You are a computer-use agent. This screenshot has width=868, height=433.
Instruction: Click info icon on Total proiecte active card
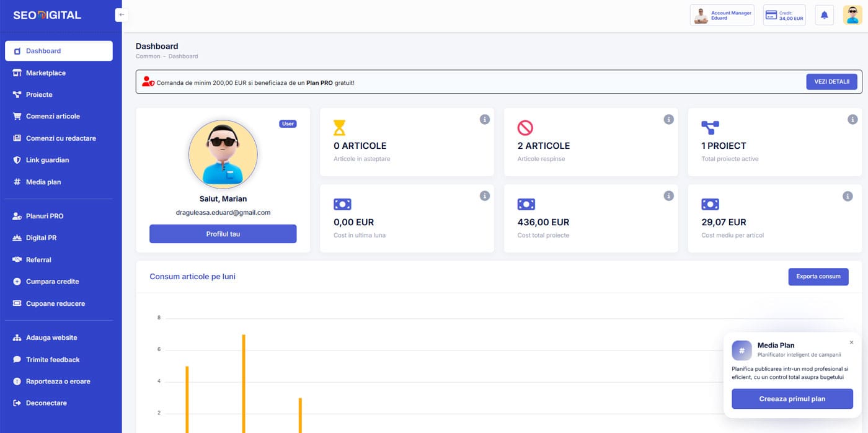[852, 120]
